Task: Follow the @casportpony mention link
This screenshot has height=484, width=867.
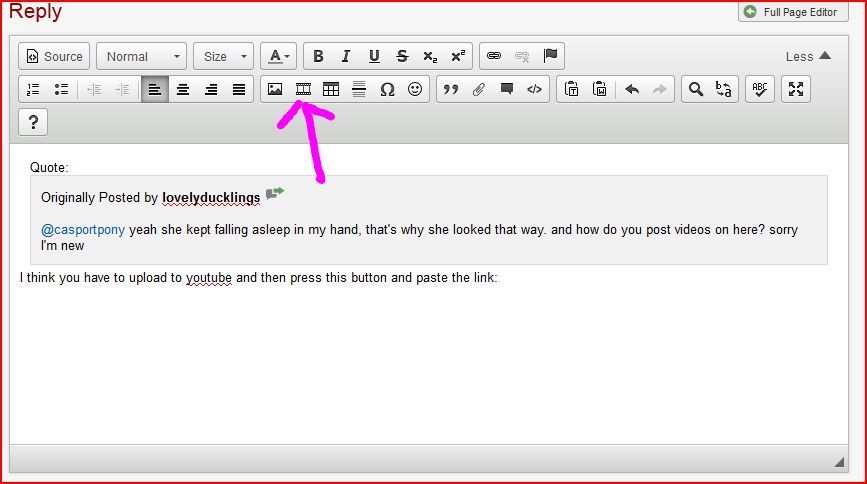Action: pos(83,229)
